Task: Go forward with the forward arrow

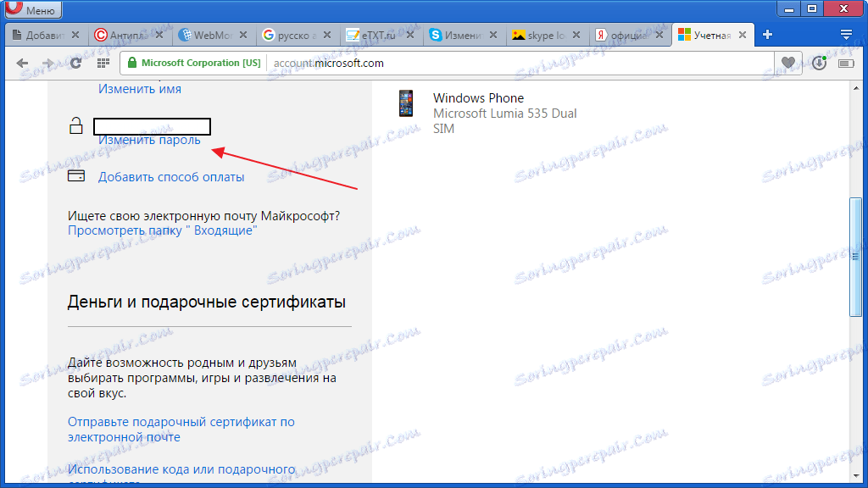Action: coord(48,63)
